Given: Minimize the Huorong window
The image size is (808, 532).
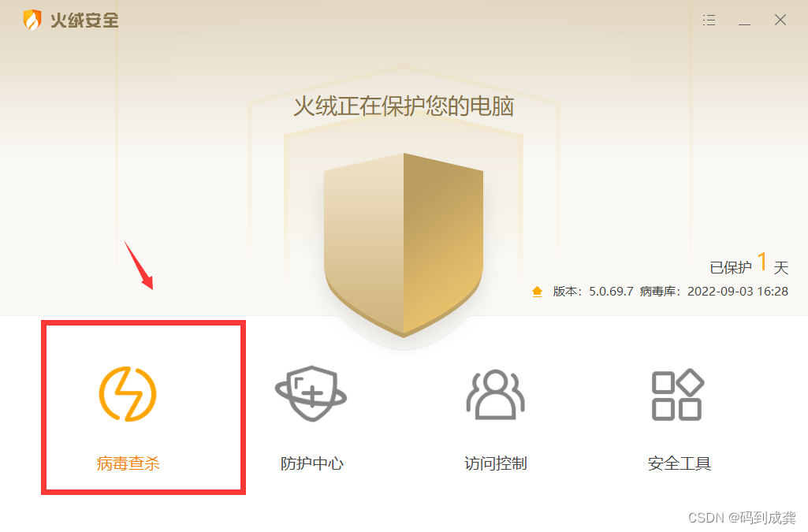Looking at the screenshot, I should click(x=744, y=20).
